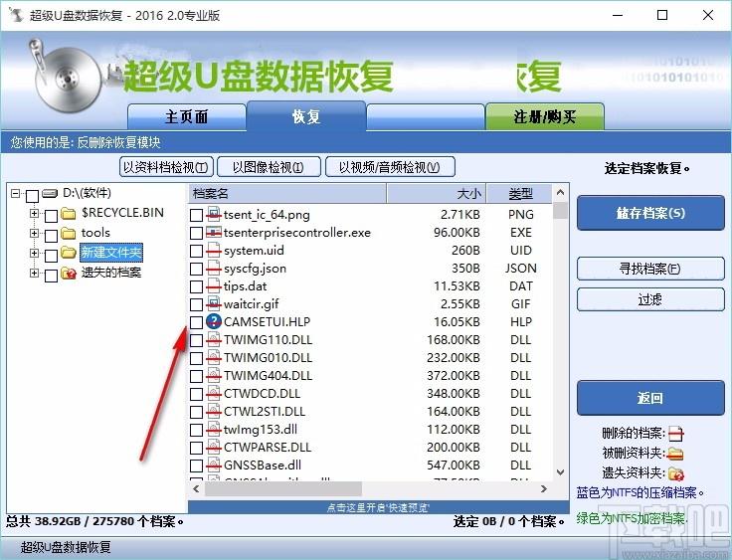Check the box for tsenterprisecontroller.exe
732x560 pixels.
[197, 233]
